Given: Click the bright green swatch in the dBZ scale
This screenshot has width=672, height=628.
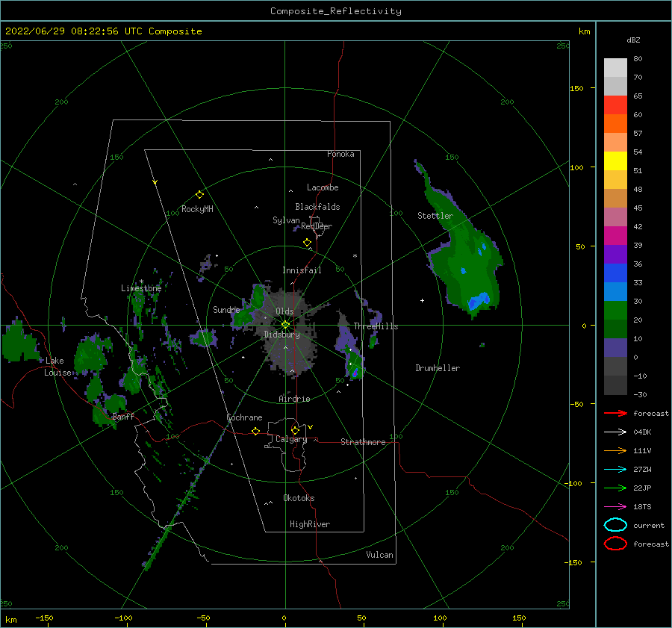Looking at the screenshot, I should [615, 311].
